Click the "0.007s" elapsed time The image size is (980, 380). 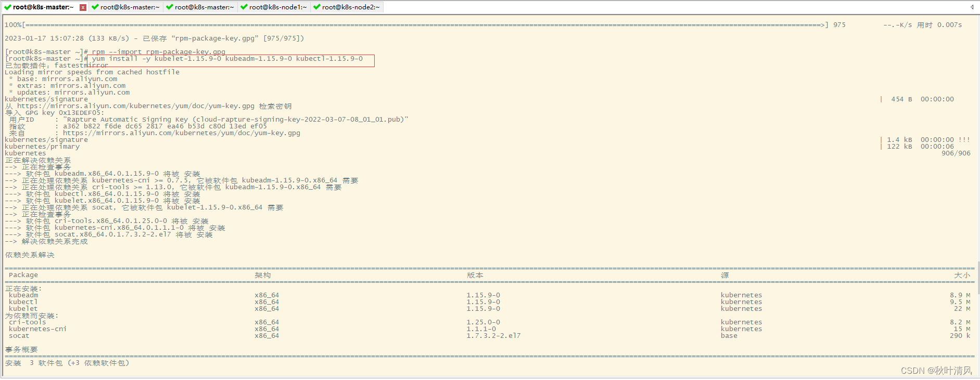tap(950, 25)
